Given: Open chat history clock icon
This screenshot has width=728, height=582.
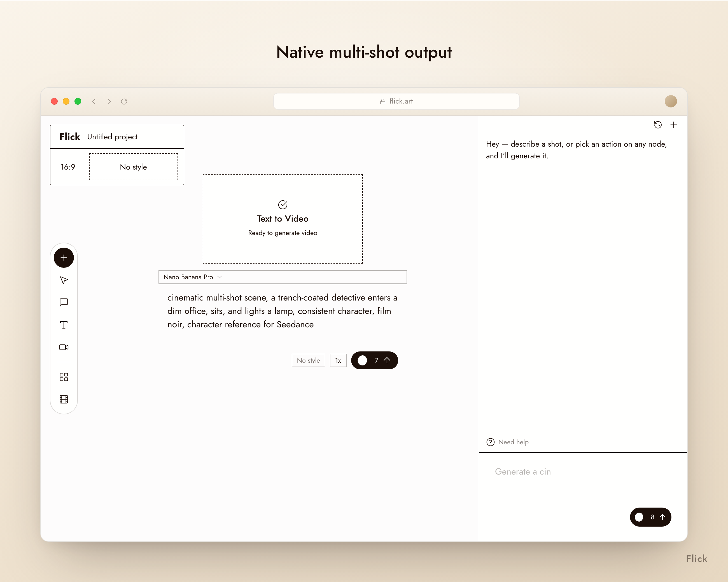Looking at the screenshot, I should [658, 125].
